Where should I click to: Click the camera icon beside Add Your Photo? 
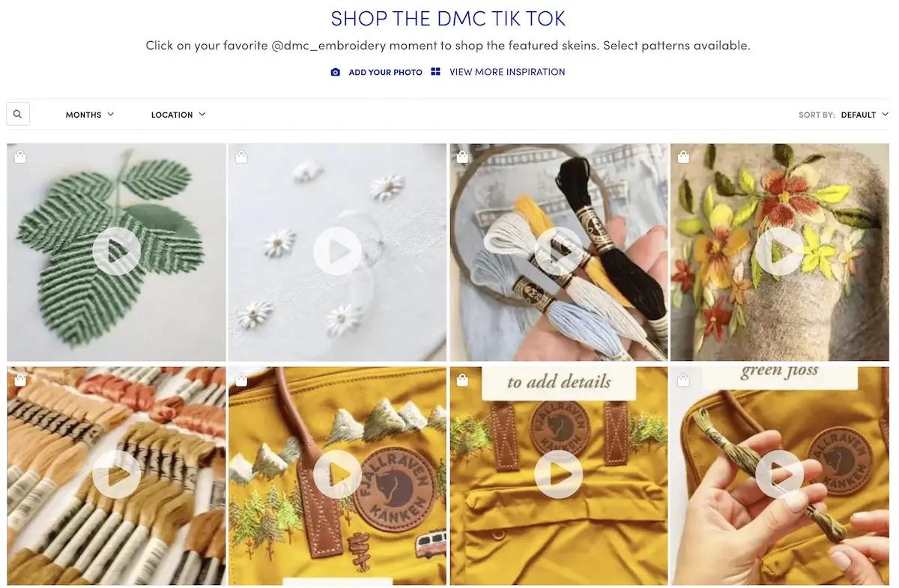click(x=336, y=73)
